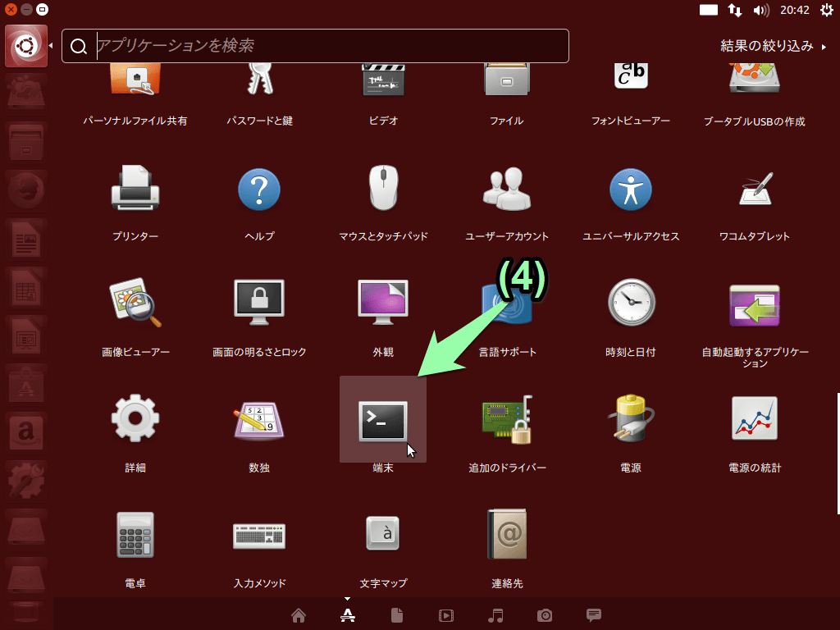Open マウスとタッチパッド settings
This screenshot has width=840, height=630.
[x=383, y=189]
